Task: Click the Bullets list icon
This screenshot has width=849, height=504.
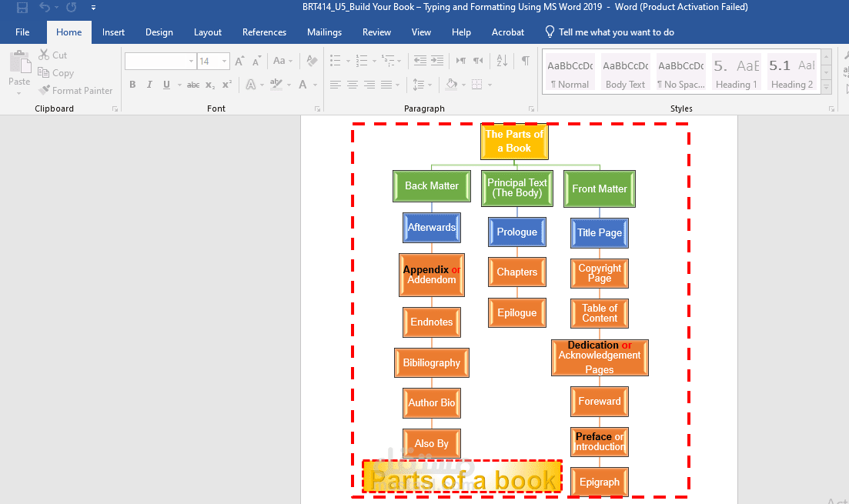Action: [336, 61]
